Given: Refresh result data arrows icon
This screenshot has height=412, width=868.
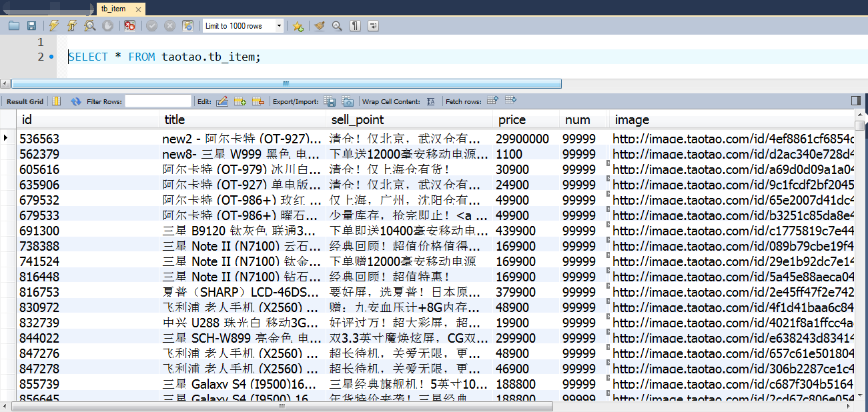Looking at the screenshot, I should point(76,101).
